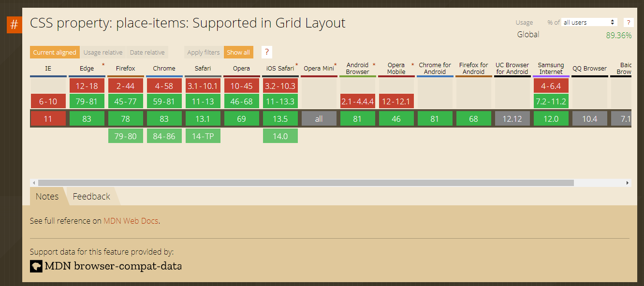Select the IE 11 cell
This screenshot has height=286, width=644.
click(x=48, y=119)
